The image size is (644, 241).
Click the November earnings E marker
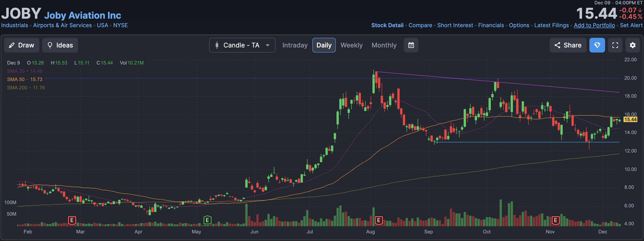pos(556,220)
